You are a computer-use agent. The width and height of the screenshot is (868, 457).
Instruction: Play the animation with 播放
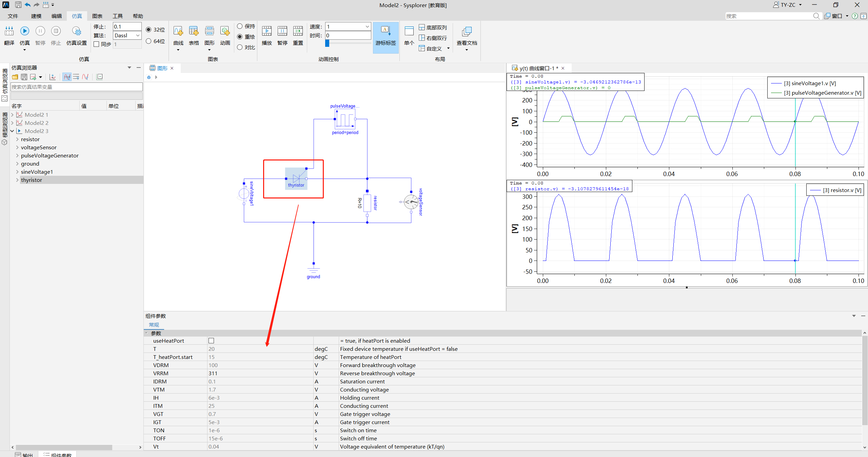[x=267, y=36]
